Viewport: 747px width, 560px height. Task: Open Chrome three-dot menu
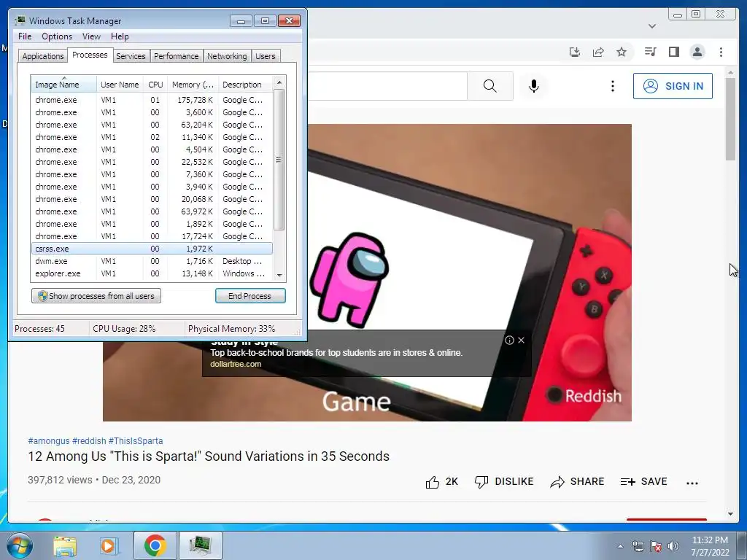click(x=721, y=52)
